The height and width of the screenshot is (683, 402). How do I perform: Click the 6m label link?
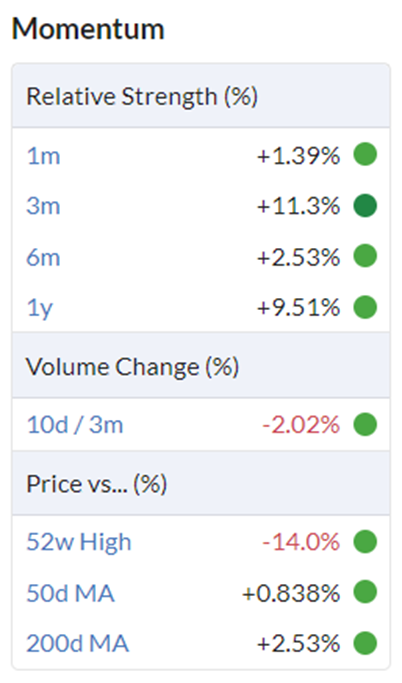tap(43, 257)
